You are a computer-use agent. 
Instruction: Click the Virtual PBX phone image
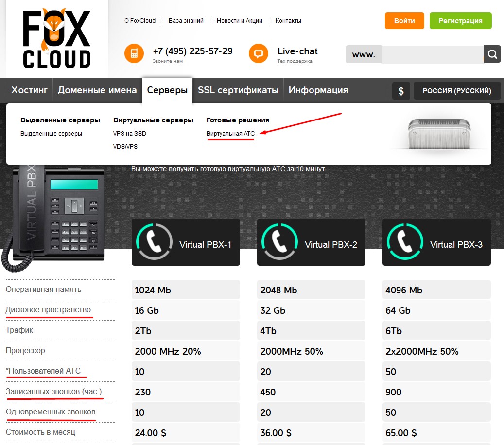click(53, 219)
